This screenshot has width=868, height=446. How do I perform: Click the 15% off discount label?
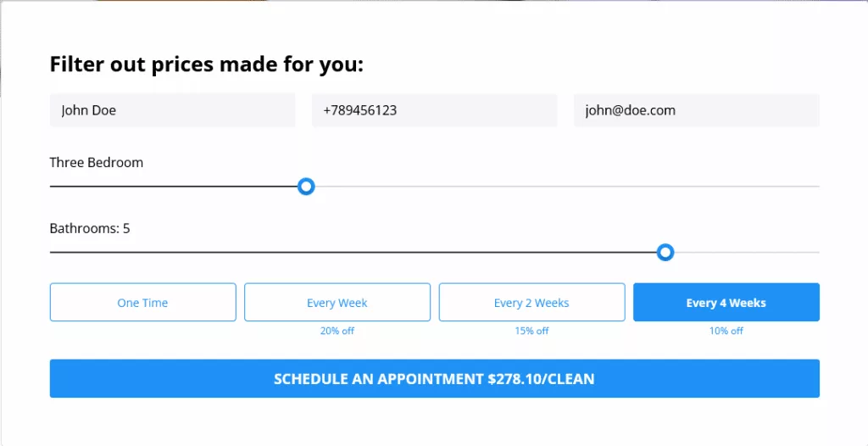(x=531, y=331)
